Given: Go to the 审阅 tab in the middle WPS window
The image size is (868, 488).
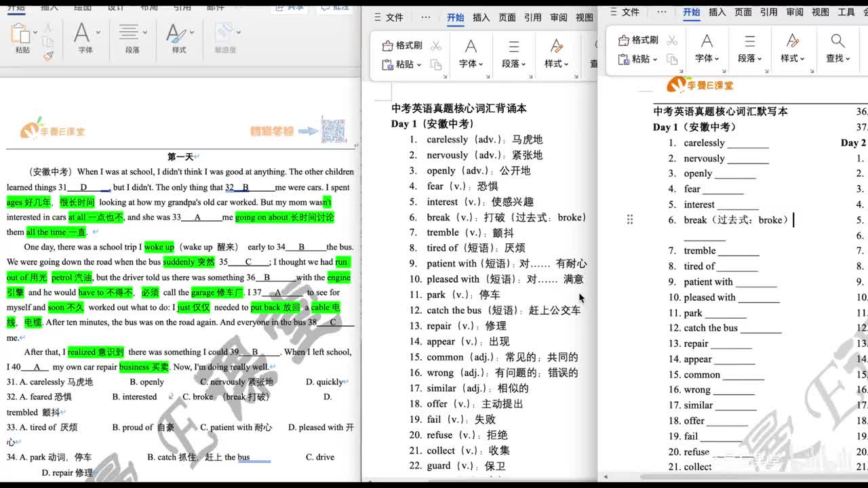Looking at the screenshot, I should pyautogui.click(x=559, y=18).
